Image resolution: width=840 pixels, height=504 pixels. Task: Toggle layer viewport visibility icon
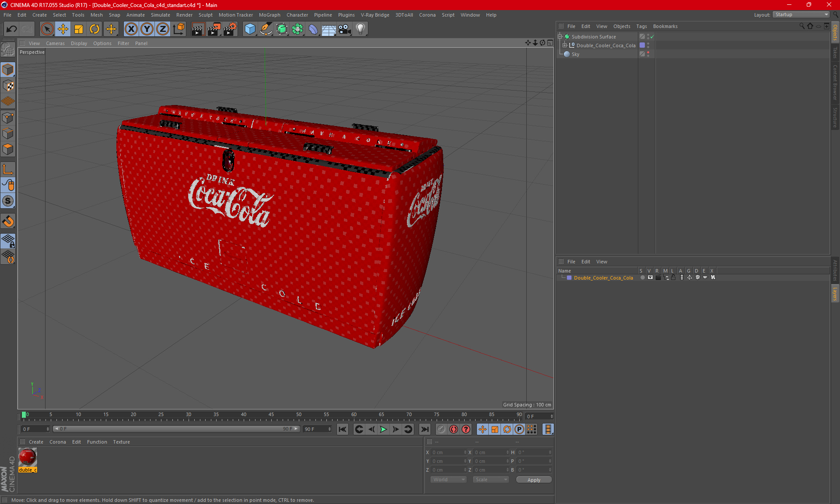coord(650,277)
